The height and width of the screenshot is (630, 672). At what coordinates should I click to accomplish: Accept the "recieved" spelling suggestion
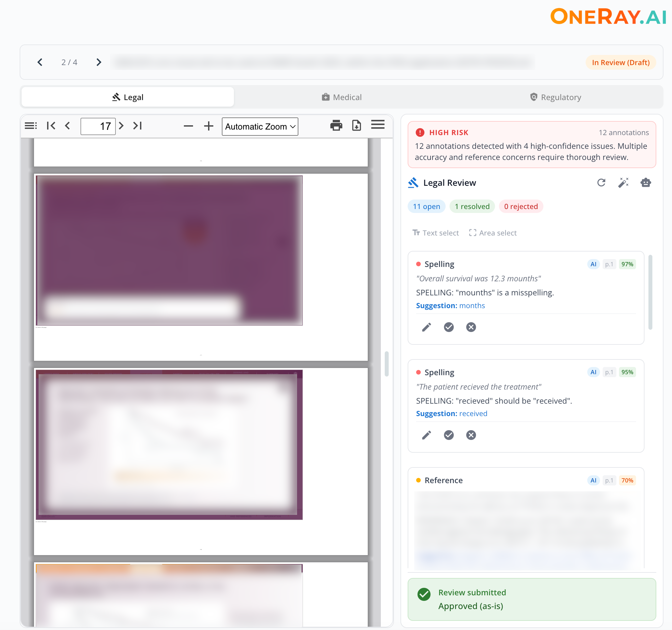coord(449,435)
